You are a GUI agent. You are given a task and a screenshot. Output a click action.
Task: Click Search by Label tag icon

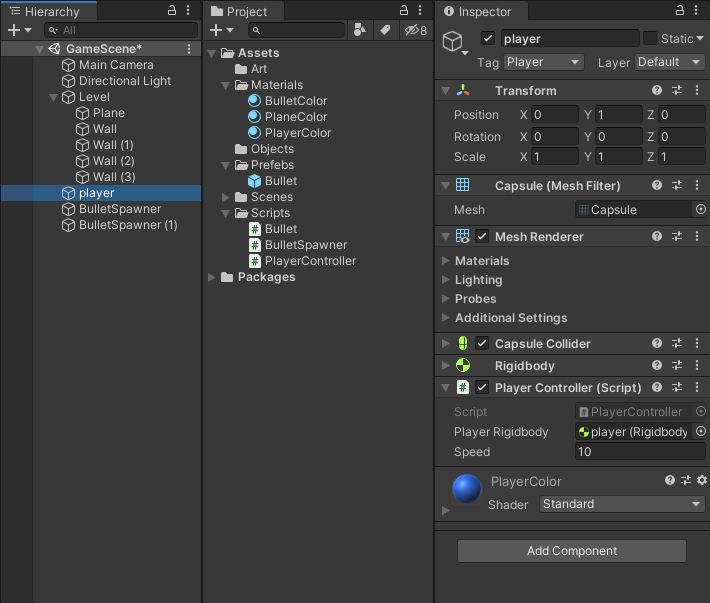(x=385, y=30)
